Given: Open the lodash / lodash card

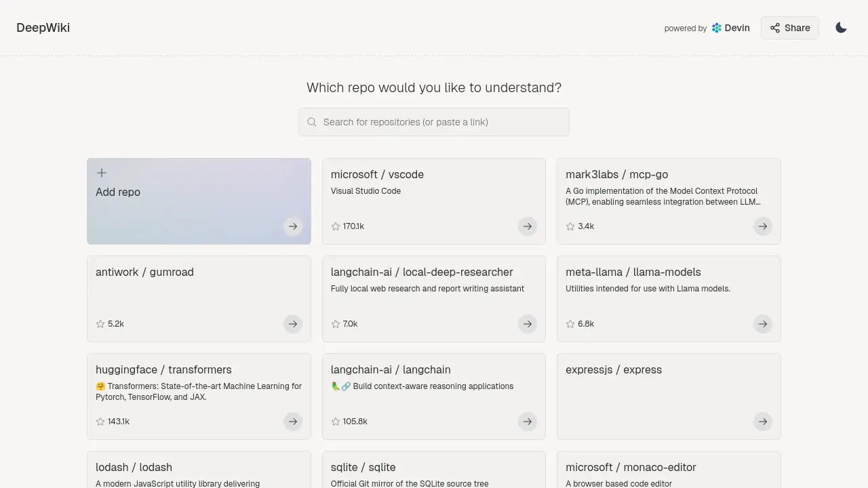Looking at the screenshot, I should tap(199, 469).
